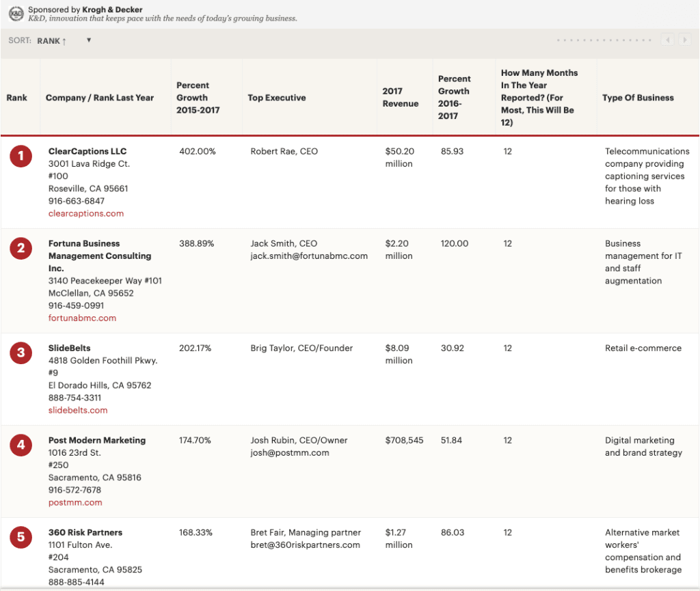Image resolution: width=700 pixels, height=591 pixels.
Task: Select the $1.27 million revenue cell
Action: pyautogui.click(x=399, y=538)
